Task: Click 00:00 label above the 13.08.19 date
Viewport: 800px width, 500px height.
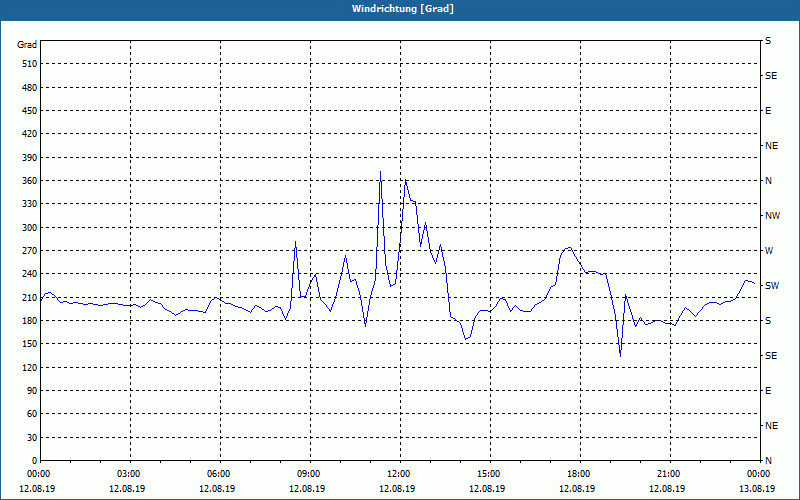Action: [x=760, y=474]
